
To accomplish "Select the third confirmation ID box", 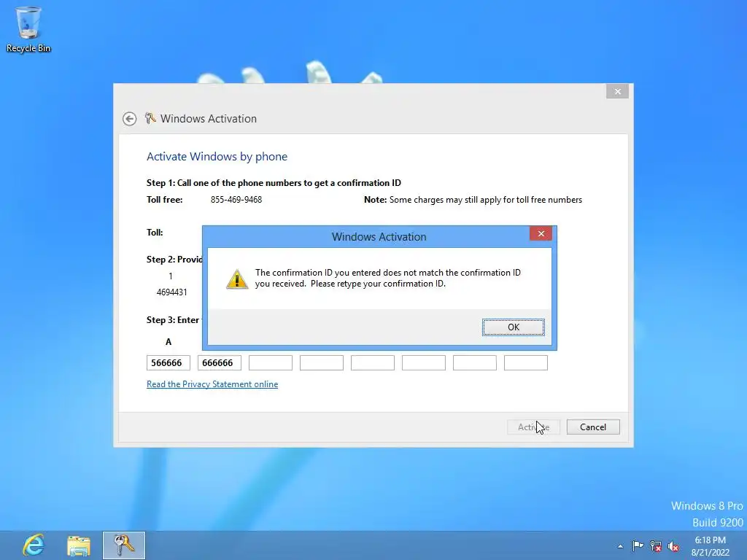I will (271, 363).
